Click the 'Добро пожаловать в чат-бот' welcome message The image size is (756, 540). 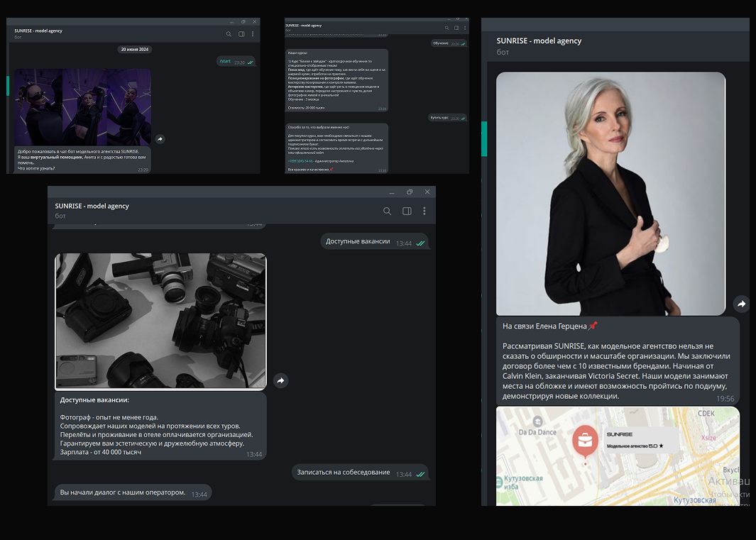pyautogui.click(x=82, y=160)
